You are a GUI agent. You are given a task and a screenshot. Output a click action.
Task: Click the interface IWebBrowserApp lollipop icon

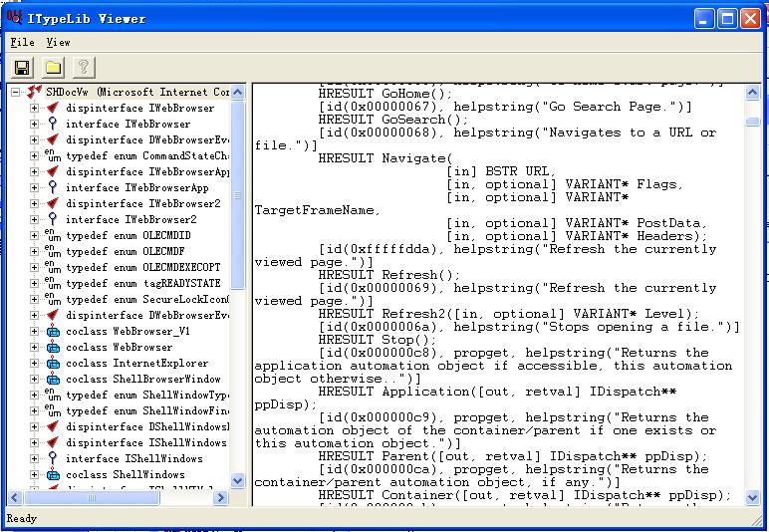(53, 187)
